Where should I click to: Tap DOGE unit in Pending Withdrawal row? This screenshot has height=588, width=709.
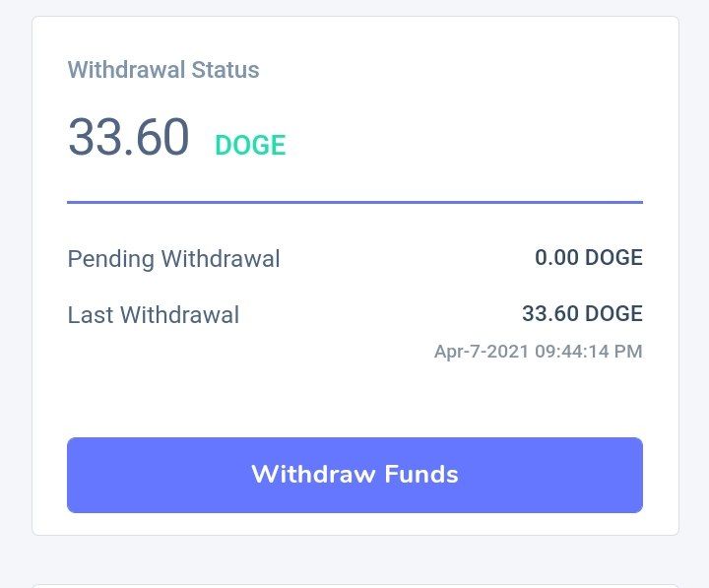613,258
